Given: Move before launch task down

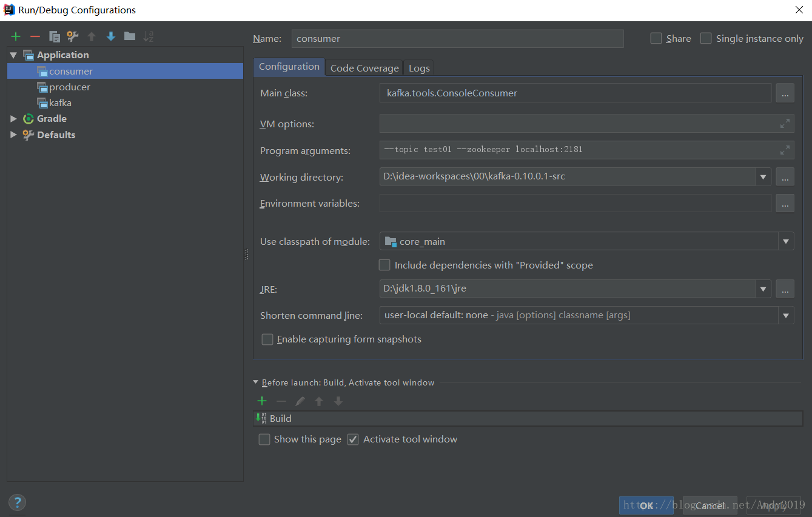Looking at the screenshot, I should click(338, 401).
